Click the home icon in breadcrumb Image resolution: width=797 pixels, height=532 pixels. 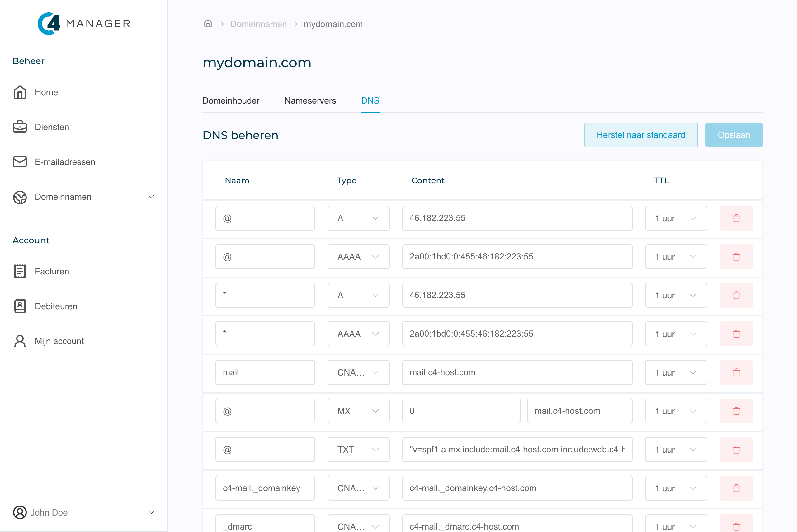(x=208, y=24)
